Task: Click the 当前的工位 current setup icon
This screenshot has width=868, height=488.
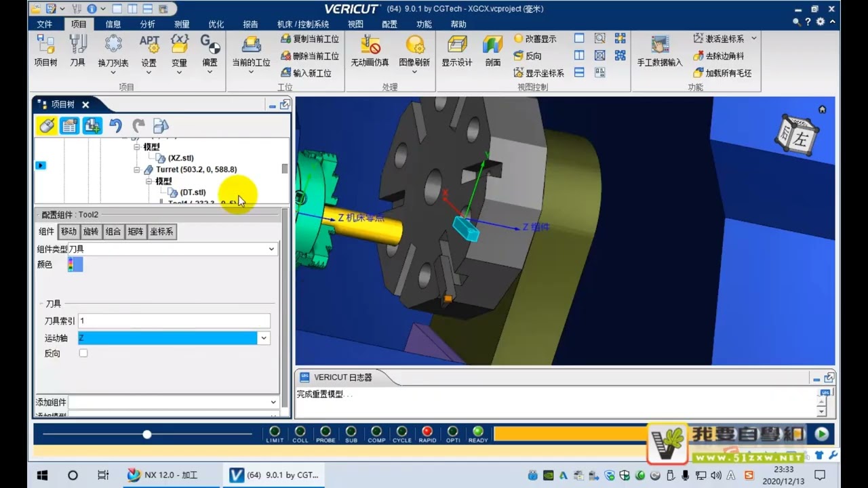Action: coord(252,45)
